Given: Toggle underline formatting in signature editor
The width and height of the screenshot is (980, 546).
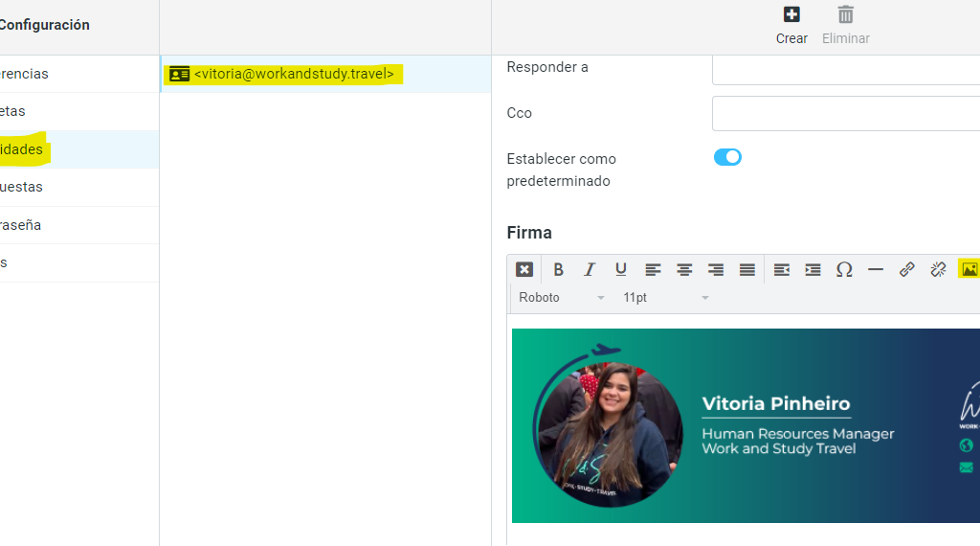Looking at the screenshot, I should click(x=620, y=269).
